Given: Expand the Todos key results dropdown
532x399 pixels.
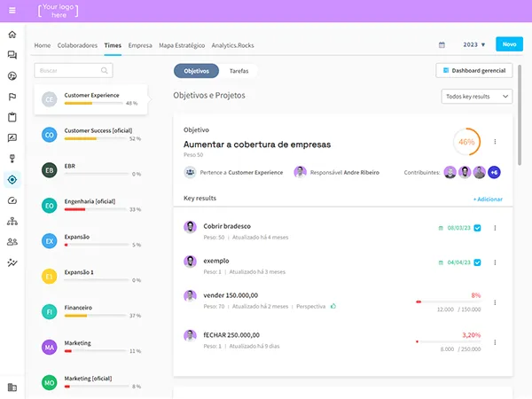Looking at the screenshot, I should pyautogui.click(x=477, y=97).
